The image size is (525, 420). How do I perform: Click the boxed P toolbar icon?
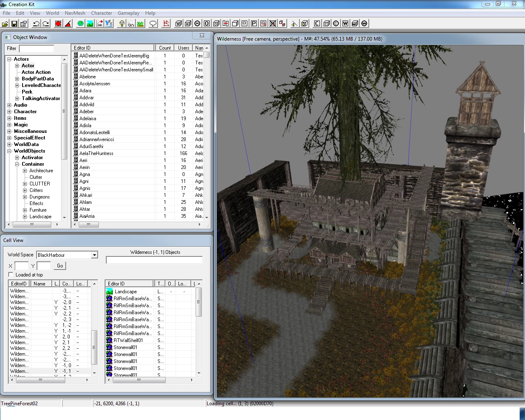(x=254, y=24)
